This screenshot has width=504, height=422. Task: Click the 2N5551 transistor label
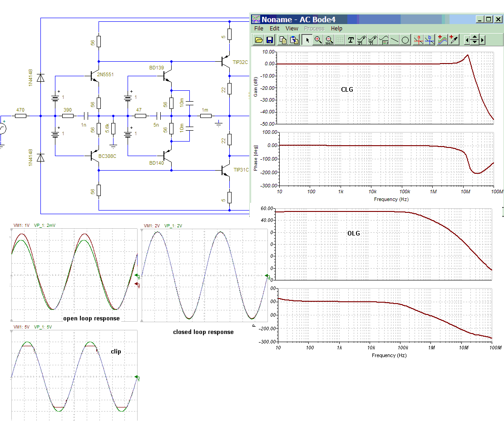pos(105,74)
